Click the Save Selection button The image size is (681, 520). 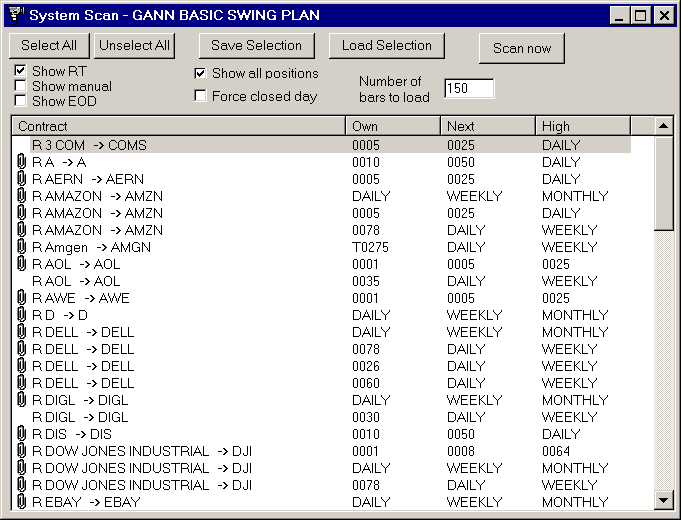pos(256,45)
